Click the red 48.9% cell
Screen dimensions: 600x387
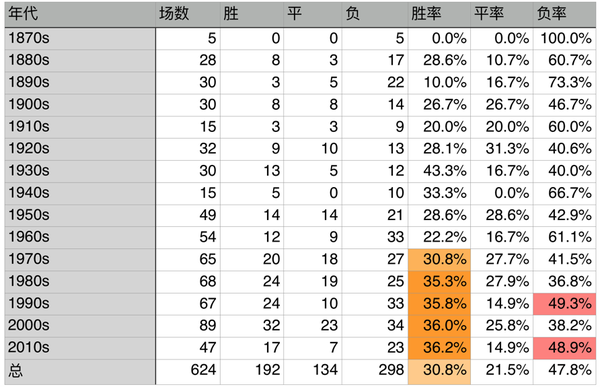564,348
